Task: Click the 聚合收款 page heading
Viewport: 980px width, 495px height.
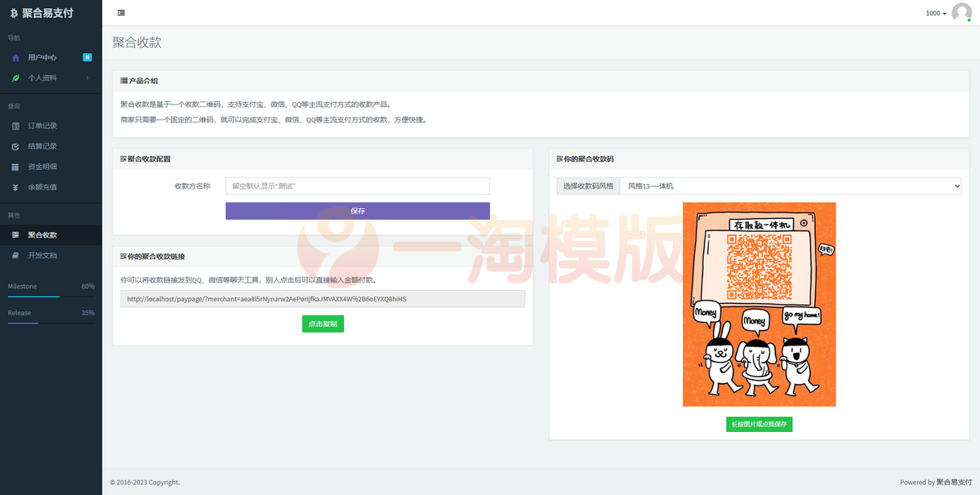Action: [x=136, y=42]
